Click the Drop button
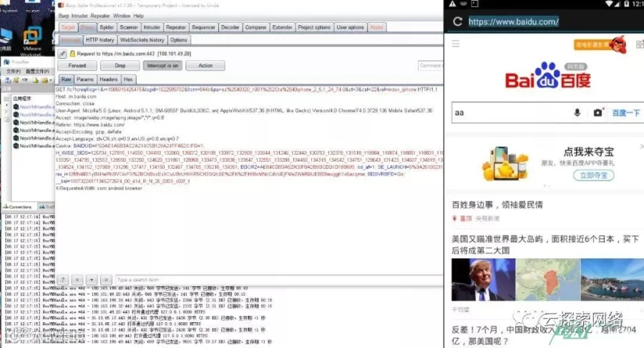The height and width of the screenshot is (348, 644). [120, 65]
